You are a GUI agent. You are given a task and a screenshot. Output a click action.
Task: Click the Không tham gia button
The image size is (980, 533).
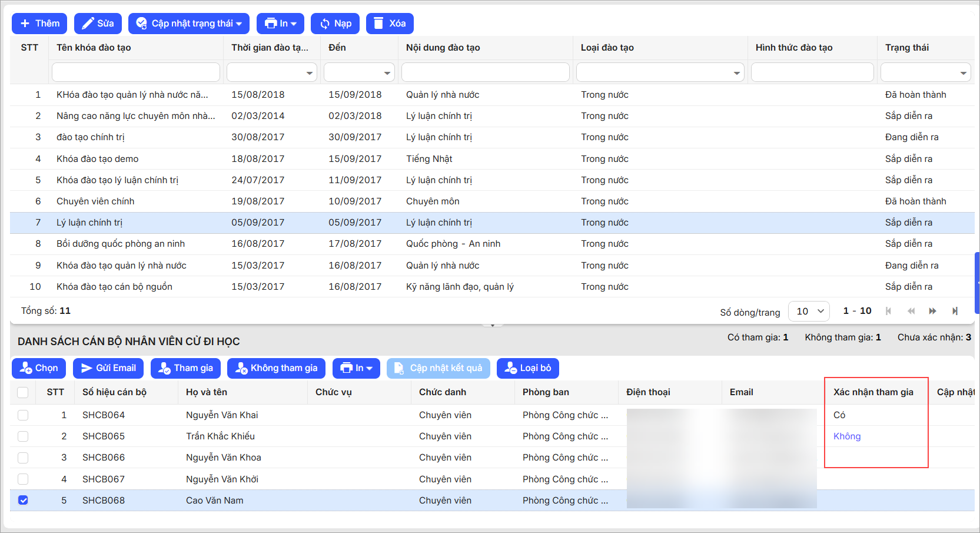pos(275,368)
